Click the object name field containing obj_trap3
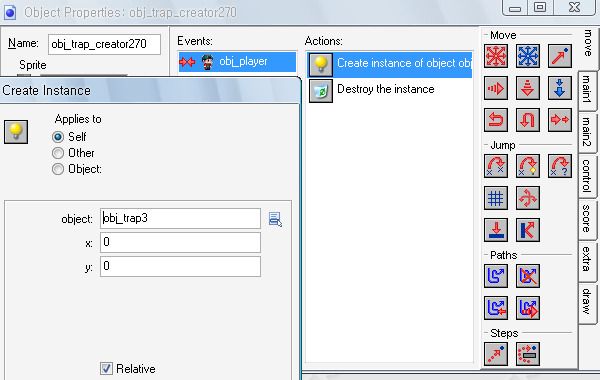The image size is (600, 380). coord(180,219)
